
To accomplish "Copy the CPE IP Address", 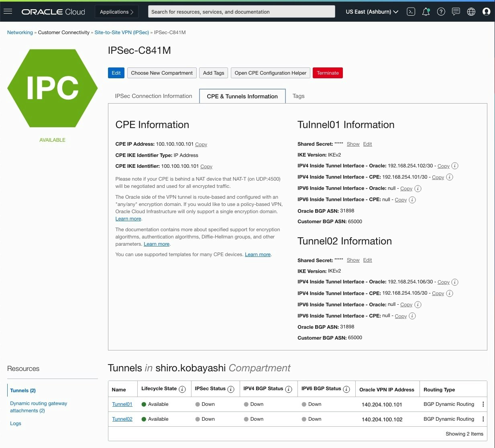I will click(201, 145).
